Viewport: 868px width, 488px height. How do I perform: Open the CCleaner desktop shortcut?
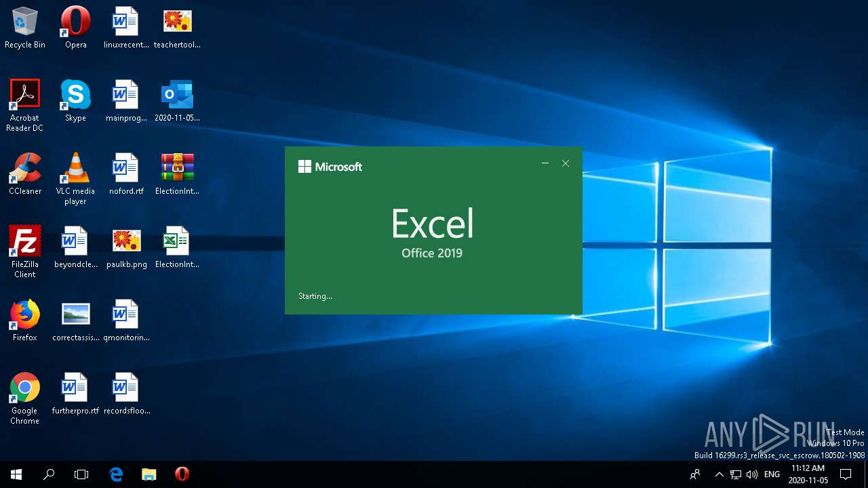tap(25, 174)
